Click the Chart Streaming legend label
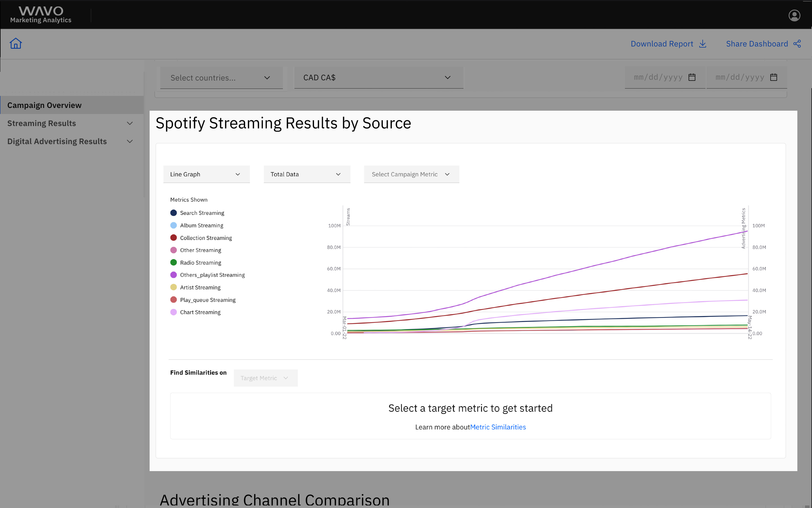Image resolution: width=812 pixels, height=508 pixels. pyautogui.click(x=200, y=312)
